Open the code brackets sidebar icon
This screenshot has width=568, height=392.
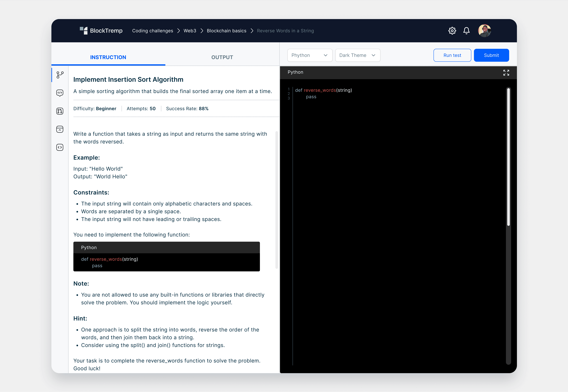(x=60, y=147)
